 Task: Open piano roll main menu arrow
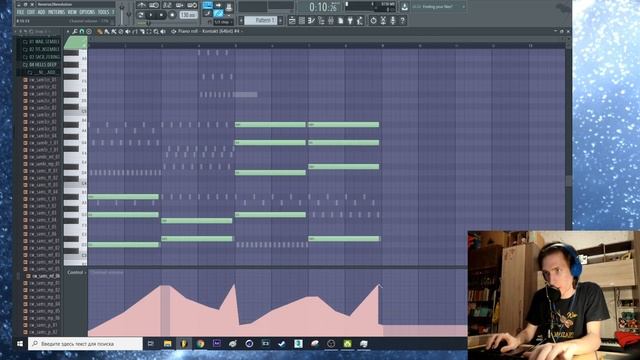(68, 31)
